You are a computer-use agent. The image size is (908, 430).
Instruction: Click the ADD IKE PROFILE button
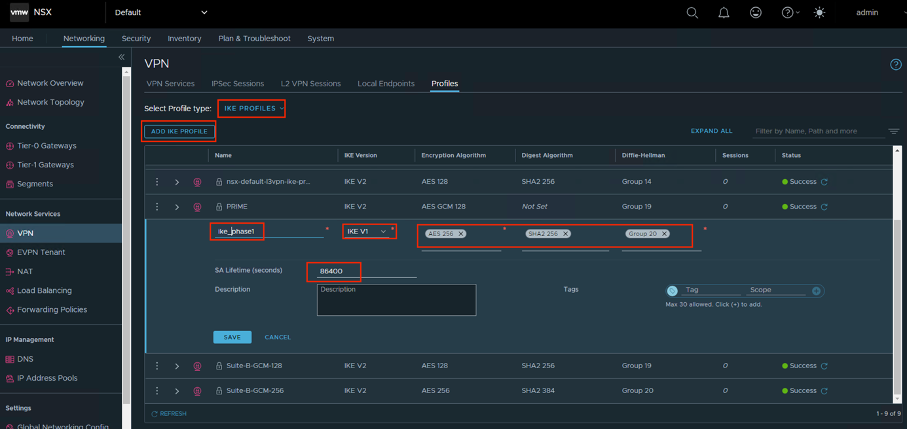(179, 131)
